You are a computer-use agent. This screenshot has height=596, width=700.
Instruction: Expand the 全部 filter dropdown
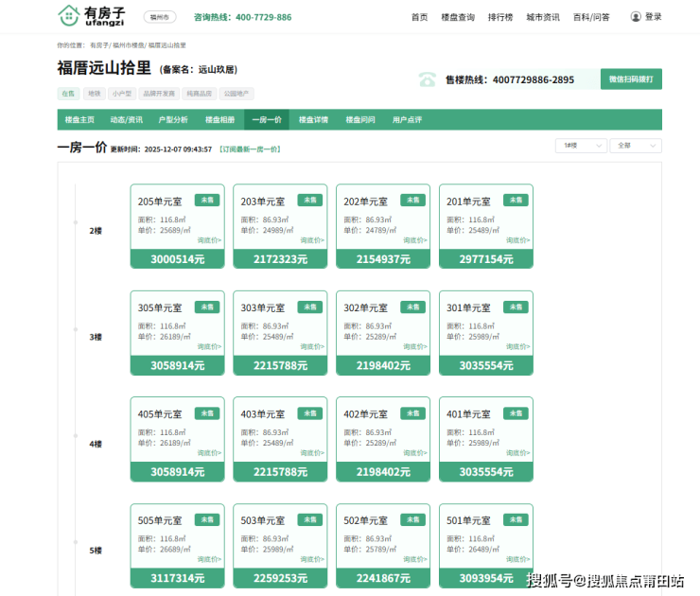click(636, 146)
